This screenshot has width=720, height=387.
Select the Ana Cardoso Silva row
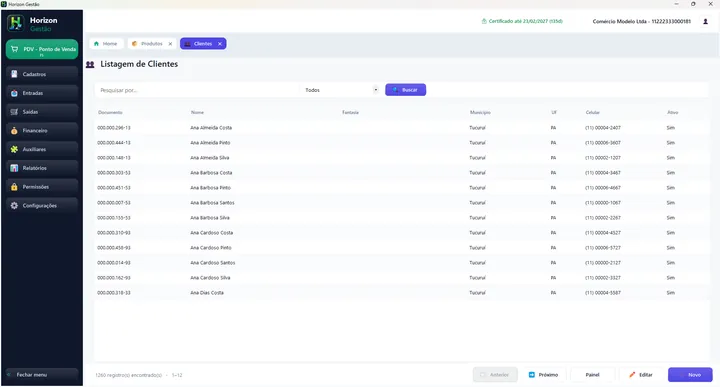tap(401, 278)
